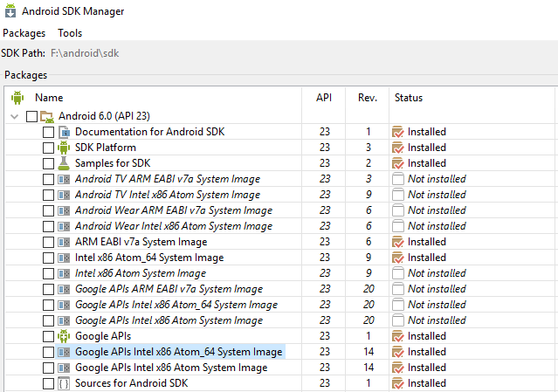Click the Google APIs puzzle-piece icon
Screen dimensions: 558x392
64,336
